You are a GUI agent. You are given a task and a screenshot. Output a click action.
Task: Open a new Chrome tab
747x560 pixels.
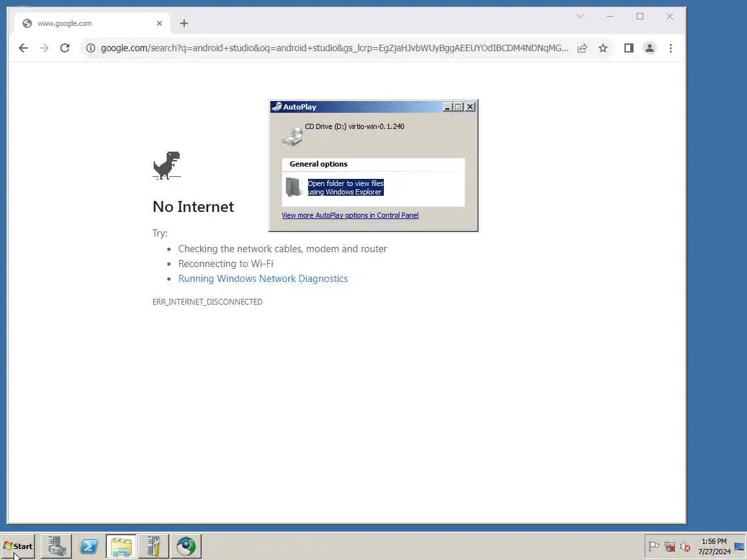pyautogui.click(x=184, y=23)
